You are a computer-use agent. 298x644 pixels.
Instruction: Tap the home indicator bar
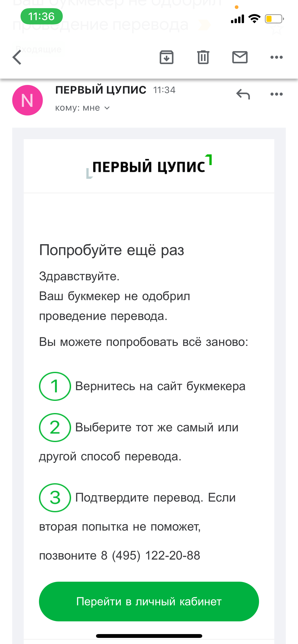[x=149, y=636]
